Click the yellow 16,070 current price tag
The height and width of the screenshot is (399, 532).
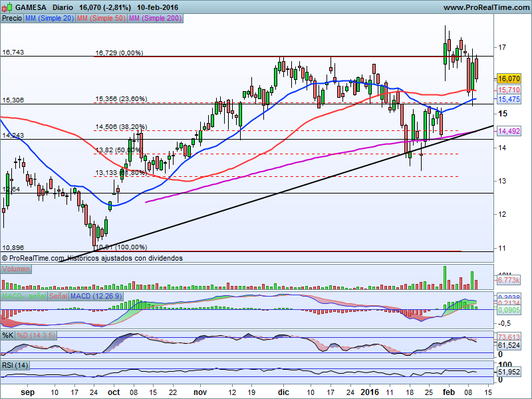(509, 78)
